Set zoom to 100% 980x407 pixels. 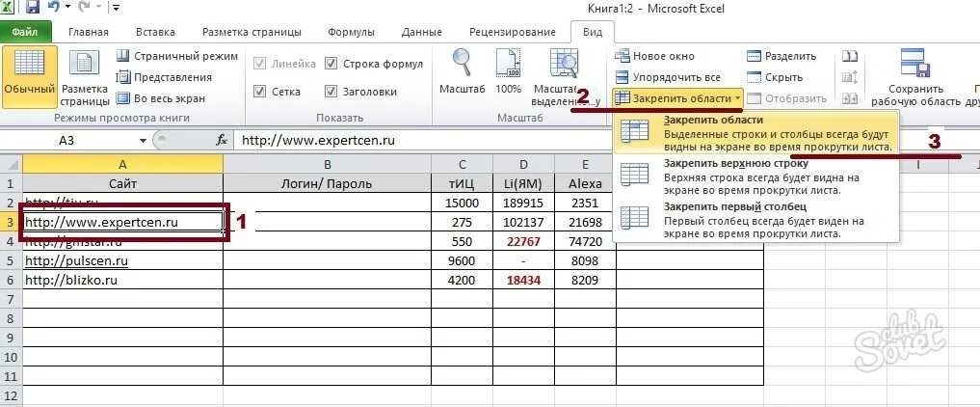[x=508, y=72]
